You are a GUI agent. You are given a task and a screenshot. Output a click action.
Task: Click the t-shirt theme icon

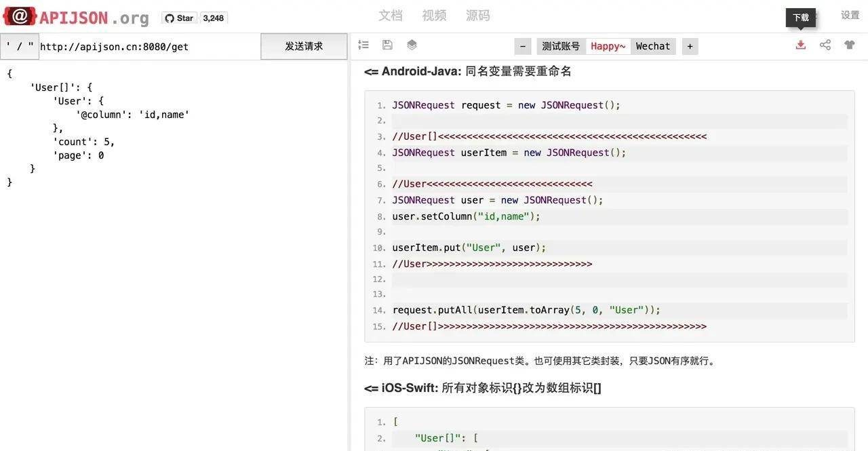tap(850, 45)
